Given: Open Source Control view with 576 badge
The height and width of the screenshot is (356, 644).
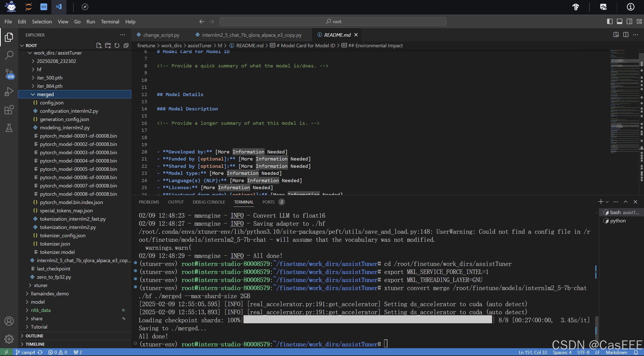Looking at the screenshot, I should 9,73.
